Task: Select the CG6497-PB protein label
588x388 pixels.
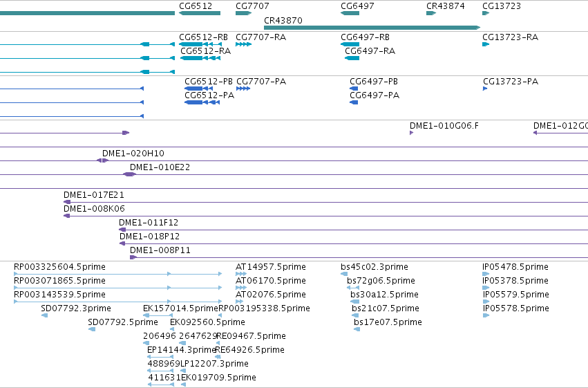Action: (374, 82)
